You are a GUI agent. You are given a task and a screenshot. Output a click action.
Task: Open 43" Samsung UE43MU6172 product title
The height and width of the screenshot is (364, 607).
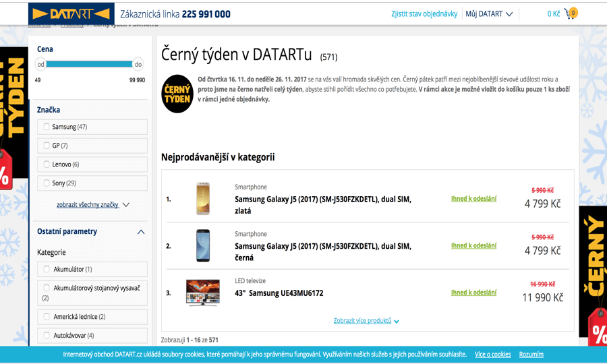(279, 293)
